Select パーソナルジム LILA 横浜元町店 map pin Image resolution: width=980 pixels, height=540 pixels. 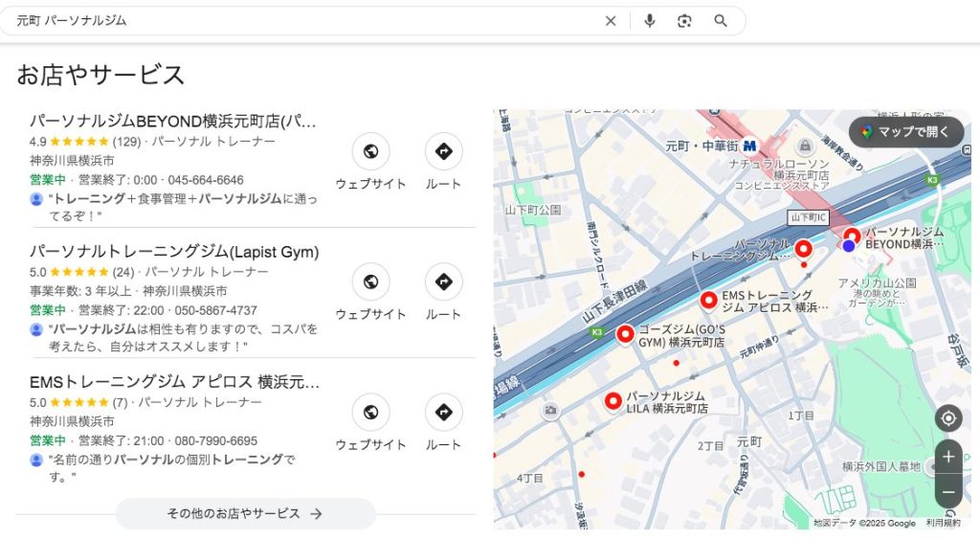pos(613,400)
